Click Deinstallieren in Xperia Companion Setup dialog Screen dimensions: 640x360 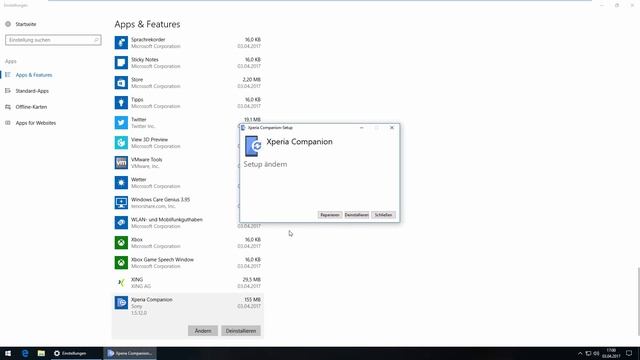click(x=356, y=215)
